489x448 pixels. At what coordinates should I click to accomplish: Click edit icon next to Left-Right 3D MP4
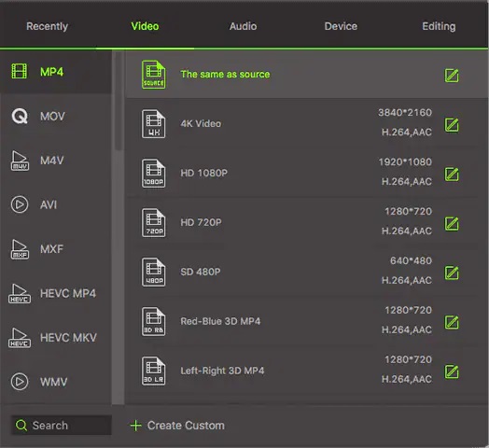point(452,371)
